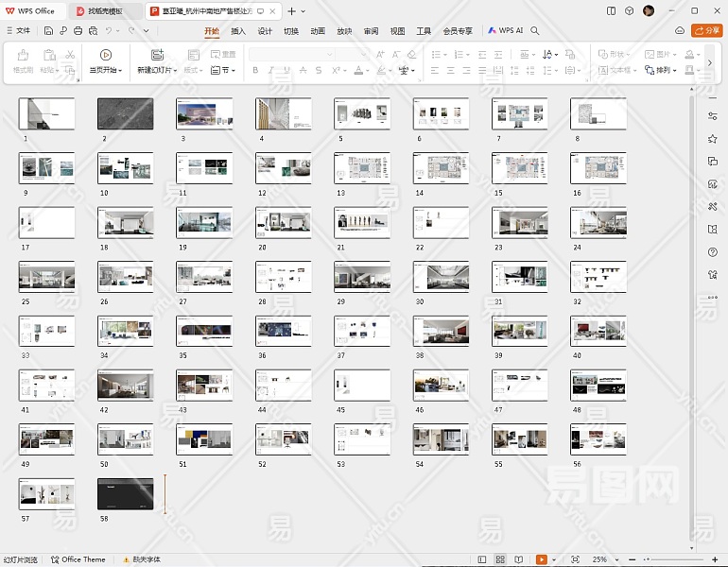
Task: Open the 插入 ribbon tab
Action: pos(238,30)
